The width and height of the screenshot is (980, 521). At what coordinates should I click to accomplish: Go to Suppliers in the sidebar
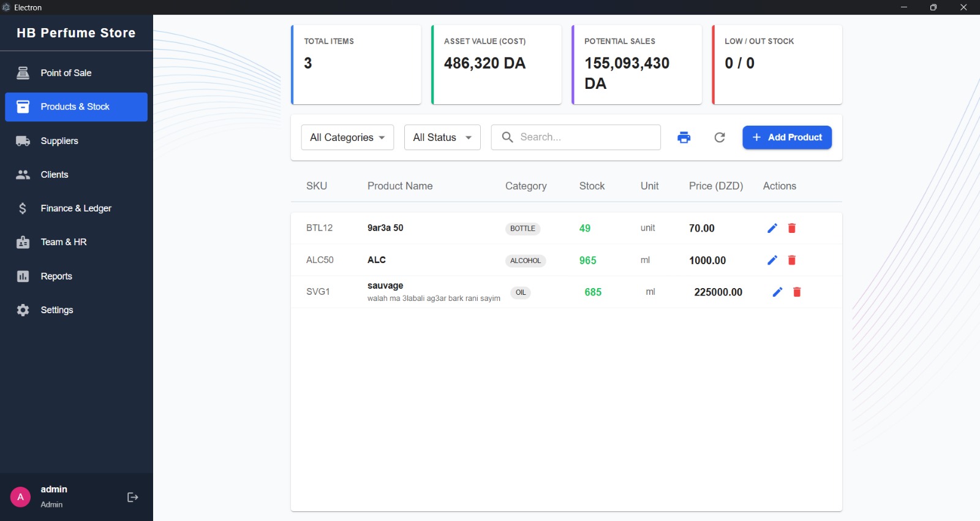tap(59, 141)
